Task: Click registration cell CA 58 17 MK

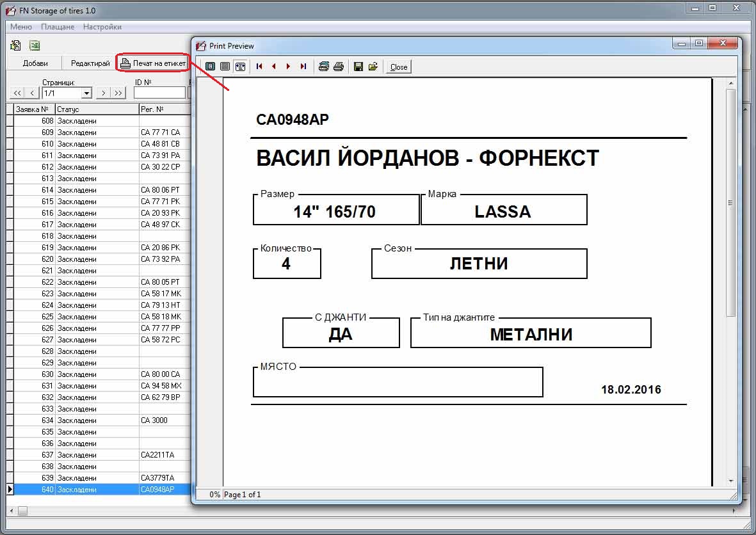Action: click(x=165, y=294)
